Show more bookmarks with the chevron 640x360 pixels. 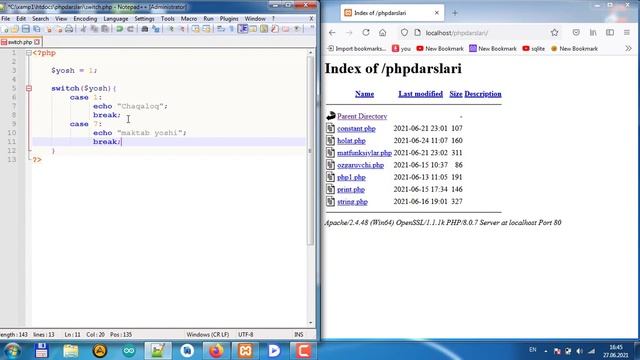[x=628, y=49]
